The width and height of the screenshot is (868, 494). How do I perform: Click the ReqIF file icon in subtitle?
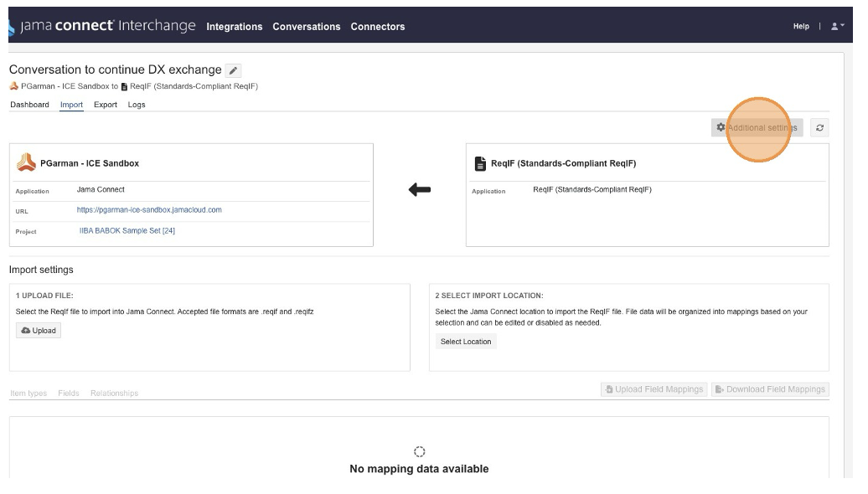click(x=124, y=86)
